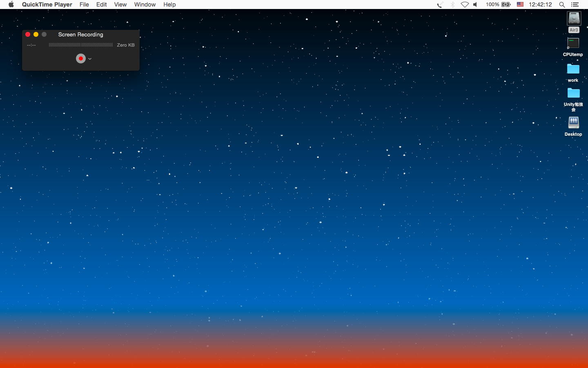Open Spotlight search magnifier
Viewport: 588px width, 368px height.
(x=562, y=4)
